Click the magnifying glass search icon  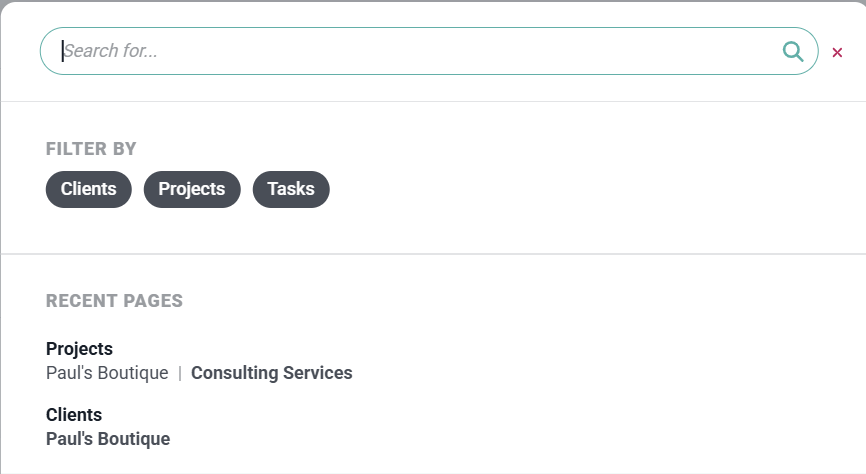(793, 51)
